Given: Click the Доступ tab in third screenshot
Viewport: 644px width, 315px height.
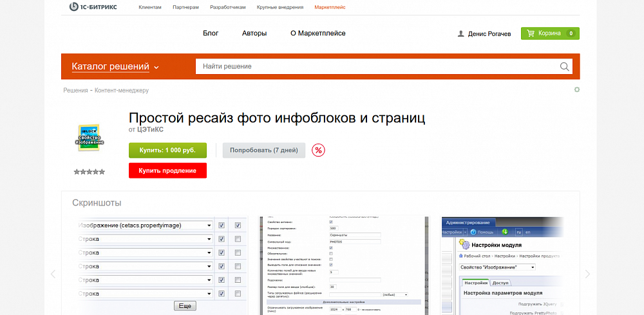Looking at the screenshot, I should click(x=500, y=283).
